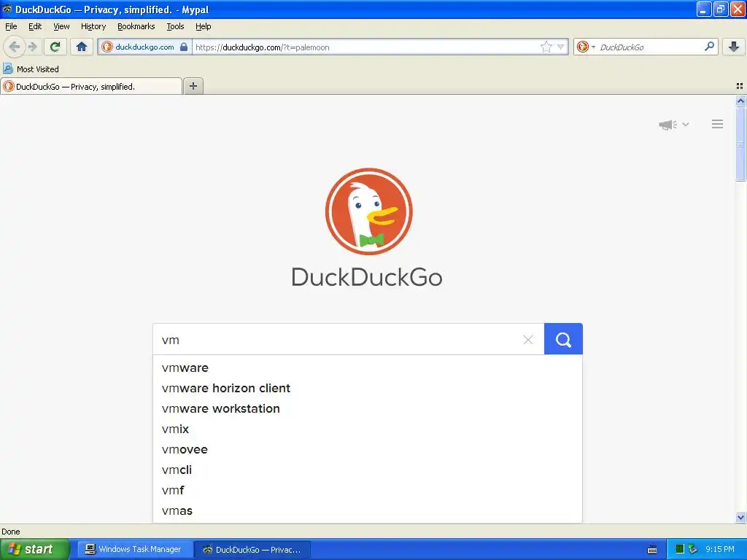The height and width of the screenshot is (560, 747).
Task: Open the Edit menu
Action: coord(35,26)
